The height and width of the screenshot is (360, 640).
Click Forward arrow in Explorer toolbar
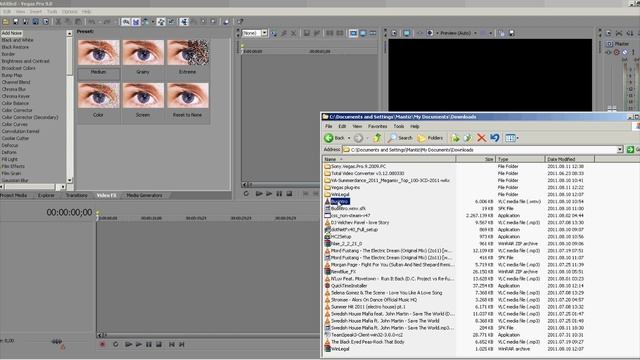[358, 138]
